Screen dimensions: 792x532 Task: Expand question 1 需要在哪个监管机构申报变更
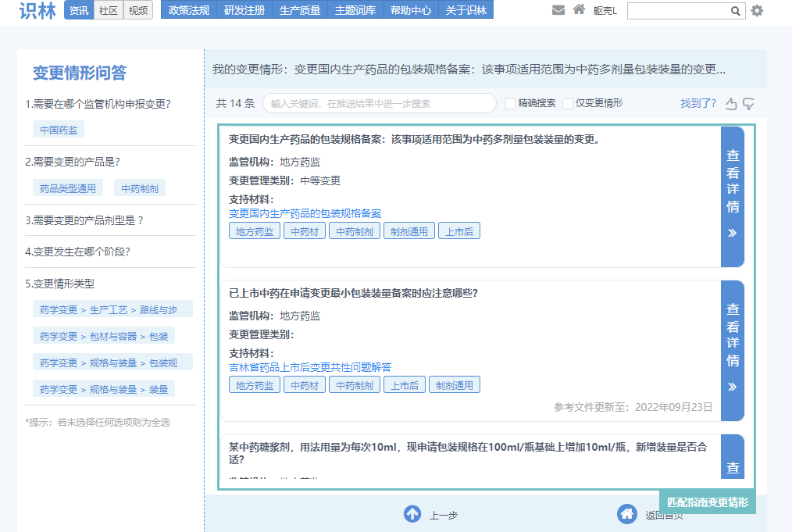point(98,104)
